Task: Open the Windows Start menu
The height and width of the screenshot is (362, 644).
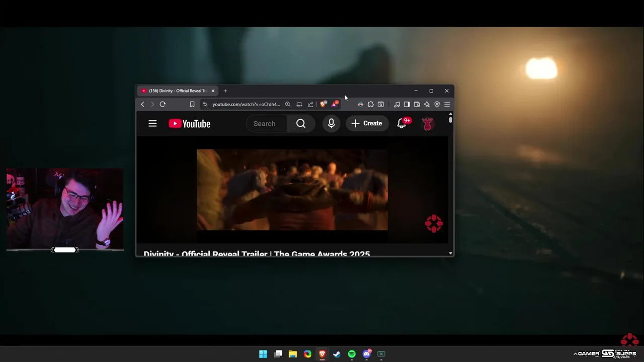Action: click(x=263, y=354)
